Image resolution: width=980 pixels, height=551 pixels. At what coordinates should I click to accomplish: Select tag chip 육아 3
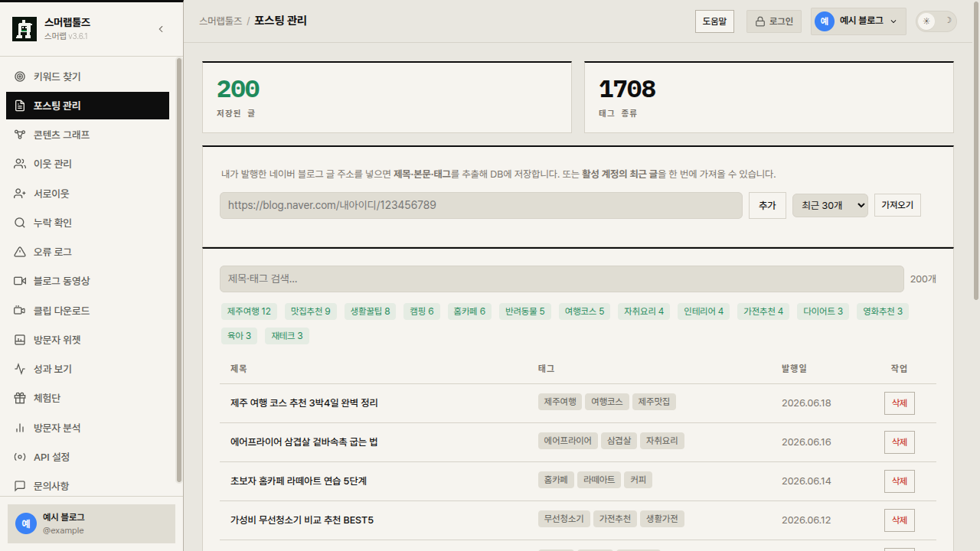pos(239,335)
